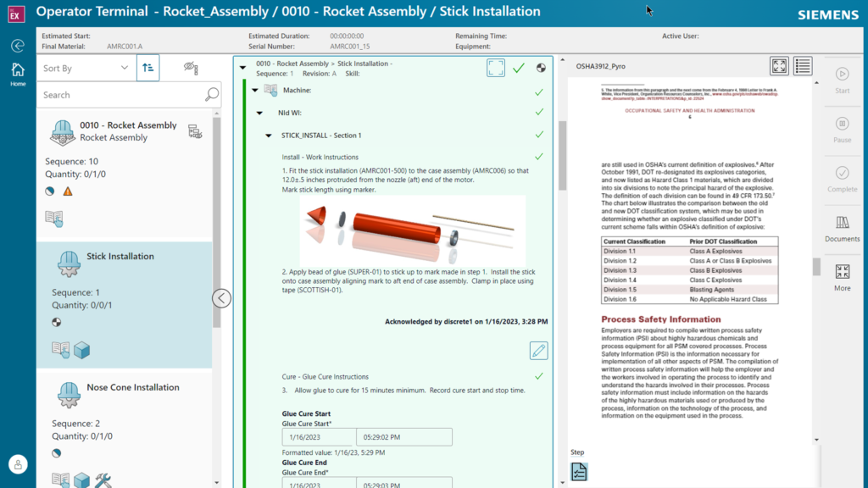Click the Glue Cure End time field
This screenshot has width=868, height=488.
pyautogui.click(x=404, y=483)
